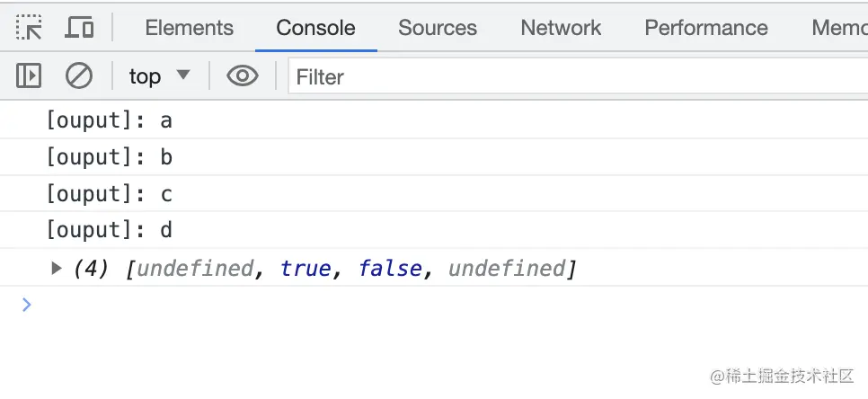
Task: Click the console prompt line
Action: click(359, 306)
